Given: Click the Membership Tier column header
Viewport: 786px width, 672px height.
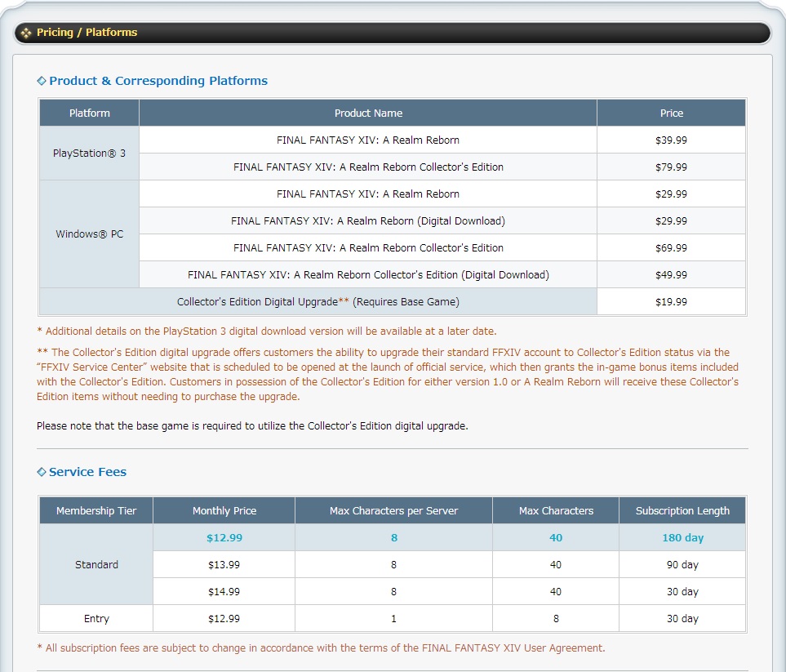Looking at the screenshot, I should pyautogui.click(x=96, y=510).
